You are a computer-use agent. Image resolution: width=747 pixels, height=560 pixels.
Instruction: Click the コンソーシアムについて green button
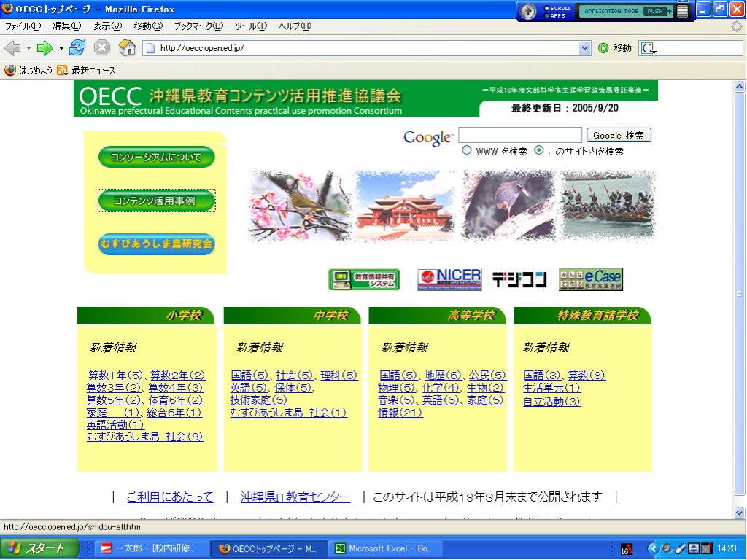(x=156, y=157)
